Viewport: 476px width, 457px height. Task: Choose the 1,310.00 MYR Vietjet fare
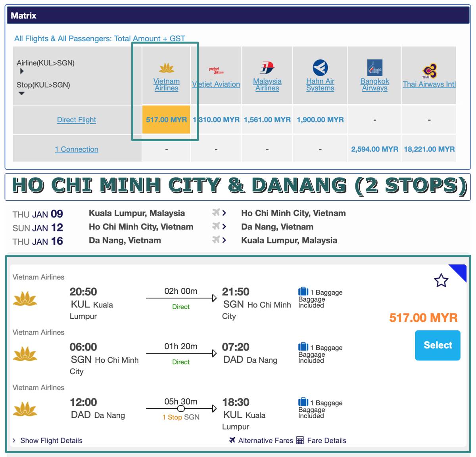point(216,120)
